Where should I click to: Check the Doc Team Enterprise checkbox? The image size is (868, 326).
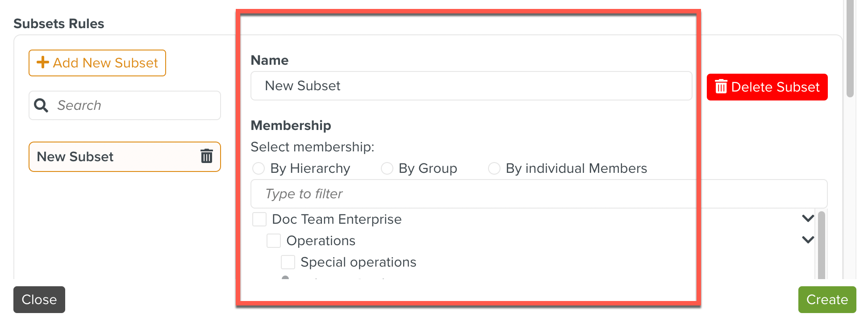pos(259,219)
